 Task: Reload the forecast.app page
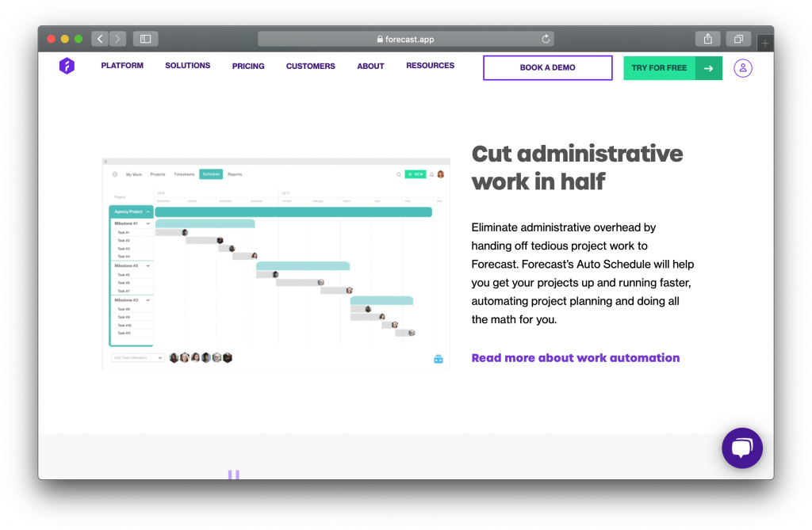click(546, 39)
